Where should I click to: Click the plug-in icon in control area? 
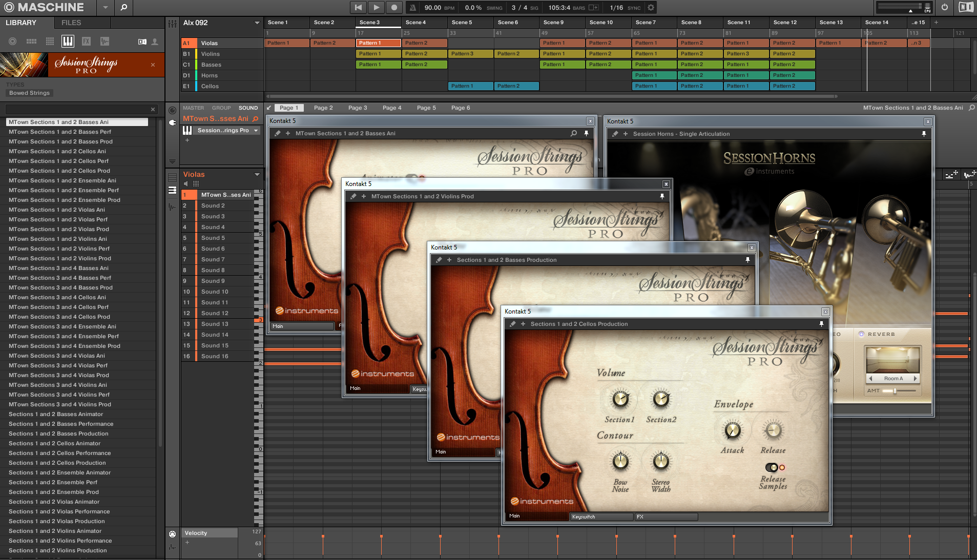pos(173,122)
